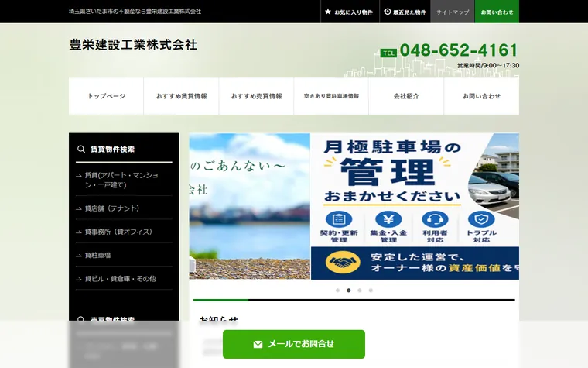
Task: Open おすすめ売買情報 menu item
Action: point(256,96)
